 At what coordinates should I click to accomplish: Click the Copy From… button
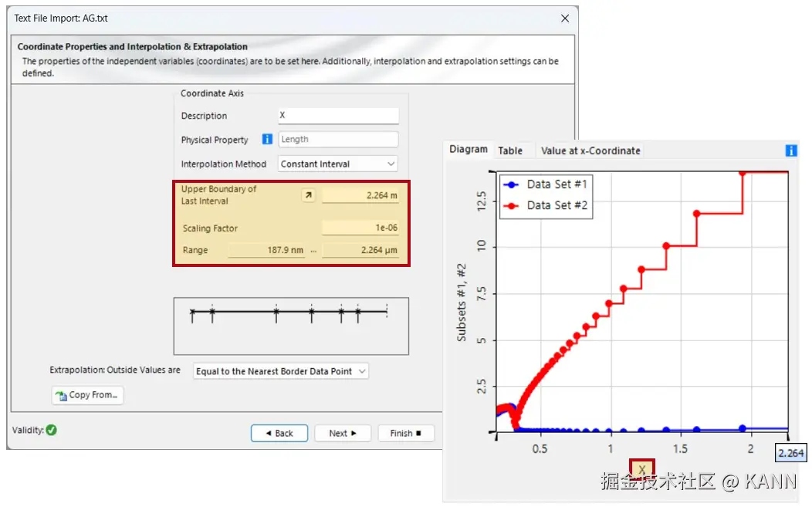(x=87, y=395)
